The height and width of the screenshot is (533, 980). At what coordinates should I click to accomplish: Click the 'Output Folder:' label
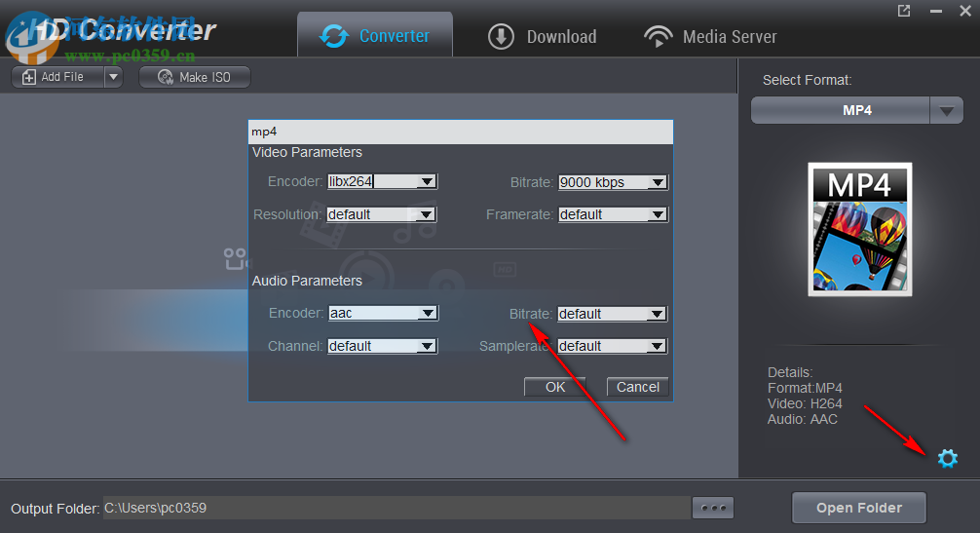coord(55,509)
